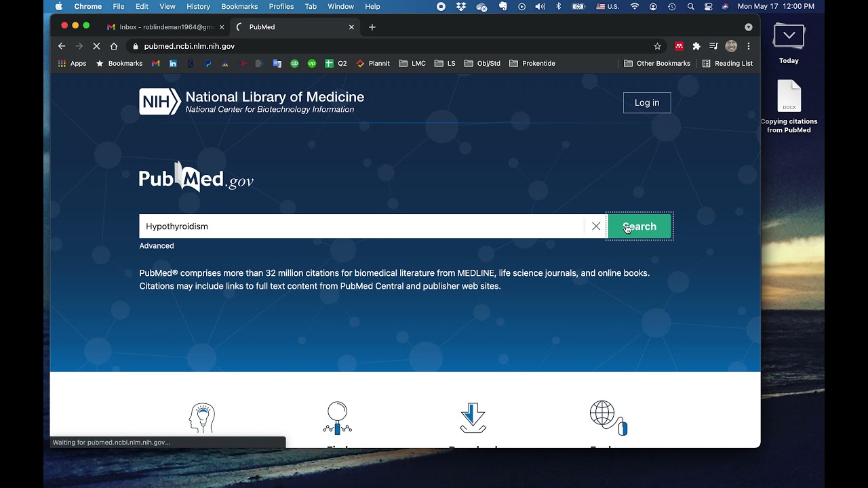This screenshot has height=488, width=868.
Task: Open the U.S. input source menu
Action: coord(608,6)
